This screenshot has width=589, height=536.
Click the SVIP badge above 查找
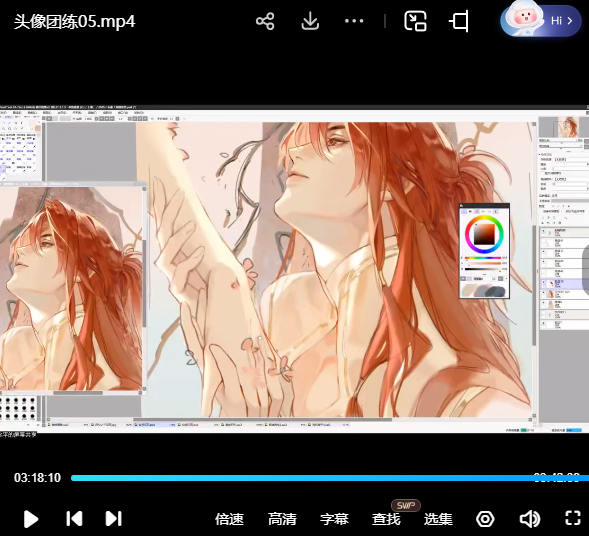(x=406, y=506)
